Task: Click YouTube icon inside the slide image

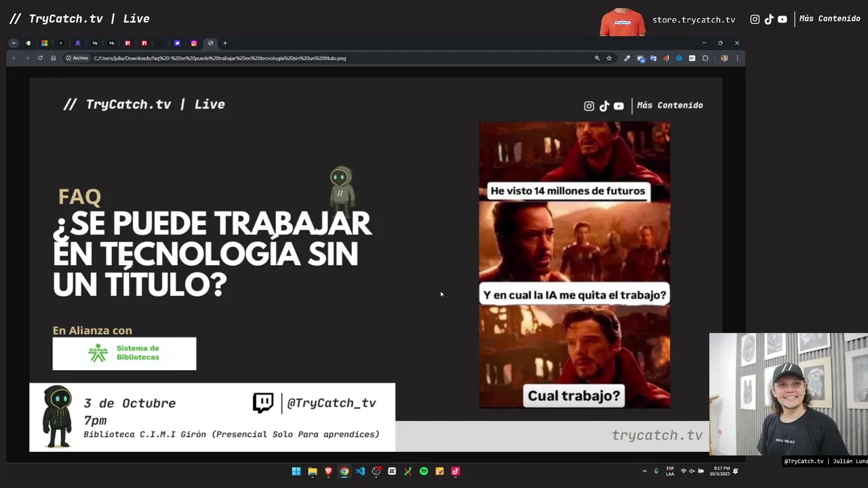Action: [x=618, y=106]
